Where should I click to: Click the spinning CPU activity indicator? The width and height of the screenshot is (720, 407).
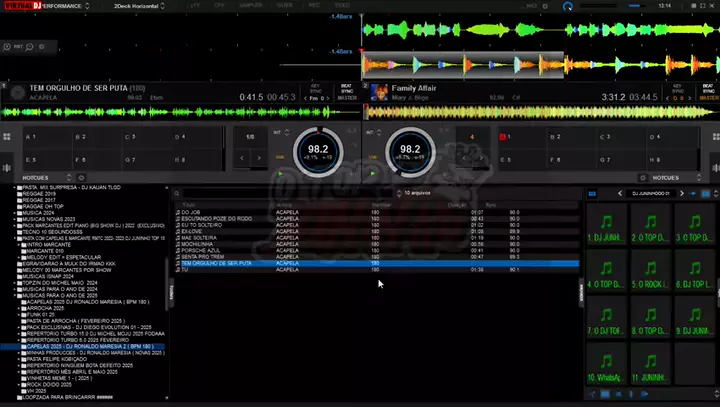pos(568,6)
